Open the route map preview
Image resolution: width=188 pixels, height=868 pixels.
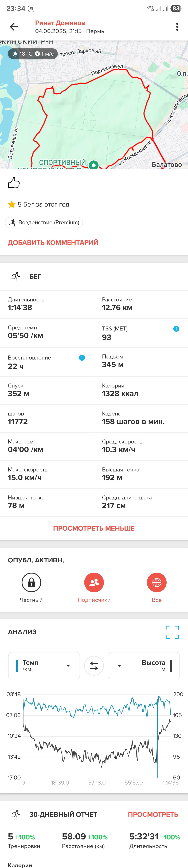pyautogui.click(x=94, y=104)
